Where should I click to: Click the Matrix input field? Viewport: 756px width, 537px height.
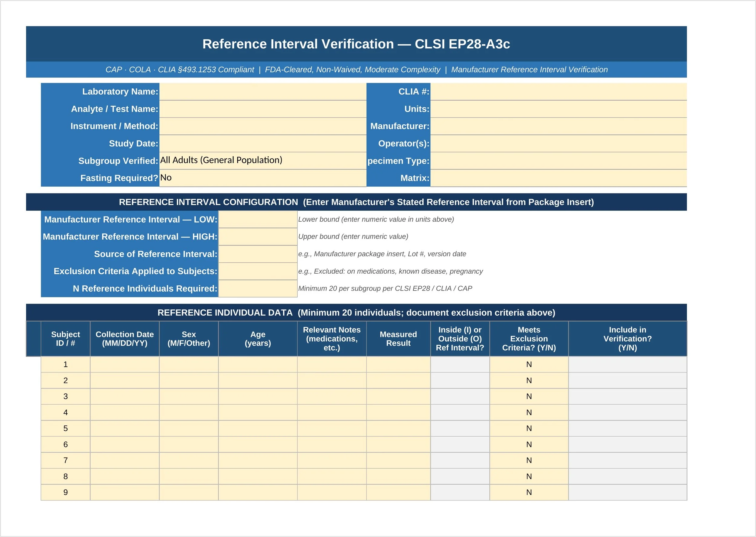(559, 178)
